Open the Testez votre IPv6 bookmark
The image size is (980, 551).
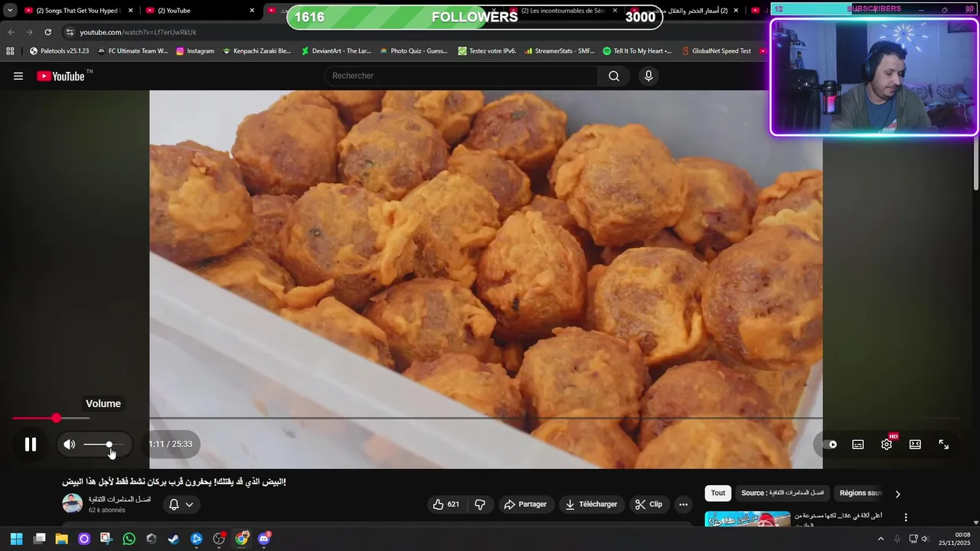[488, 51]
